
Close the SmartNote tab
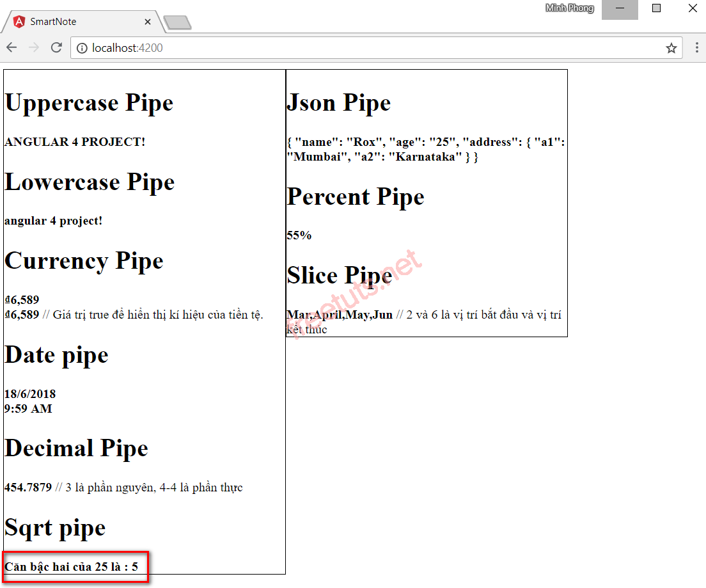(x=148, y=20)
